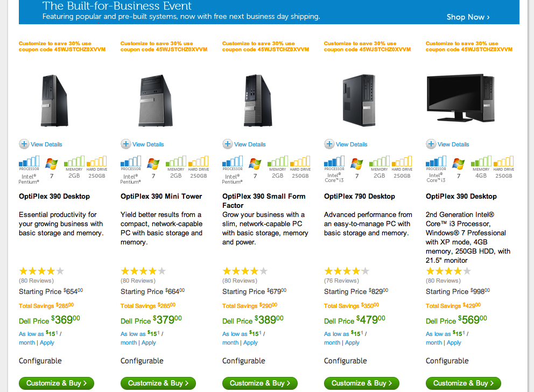Click the Intel Core i3 processor icon for OptiPlex 790
The image size is (534, 392).
pyautogui.click(x=334, y=162)
